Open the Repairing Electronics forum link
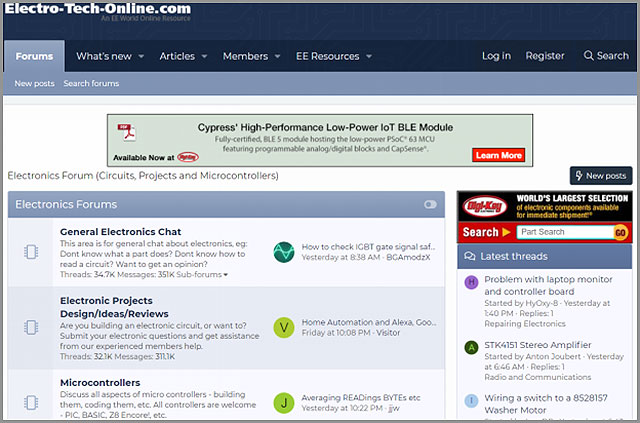Screen dimensions: 640x423 click(525, 323)
